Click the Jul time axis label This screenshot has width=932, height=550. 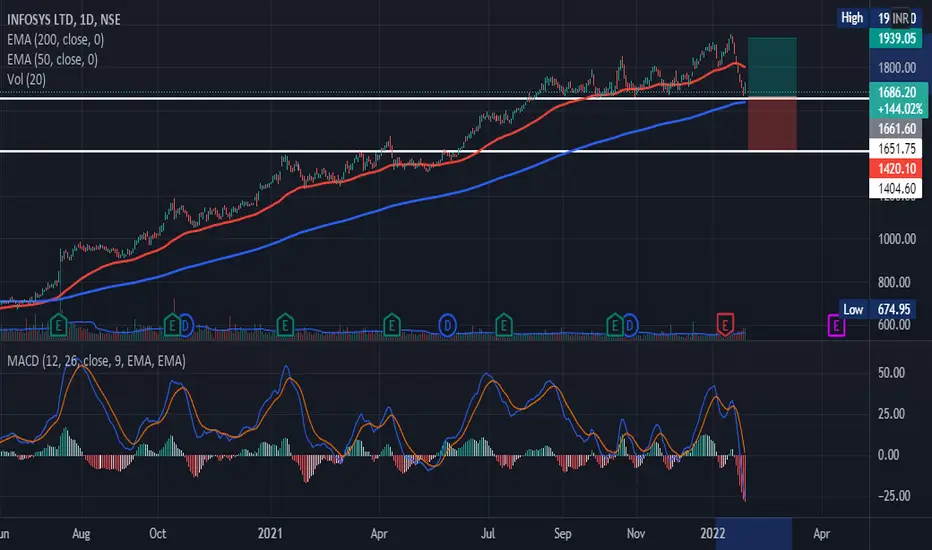(487, 533)
